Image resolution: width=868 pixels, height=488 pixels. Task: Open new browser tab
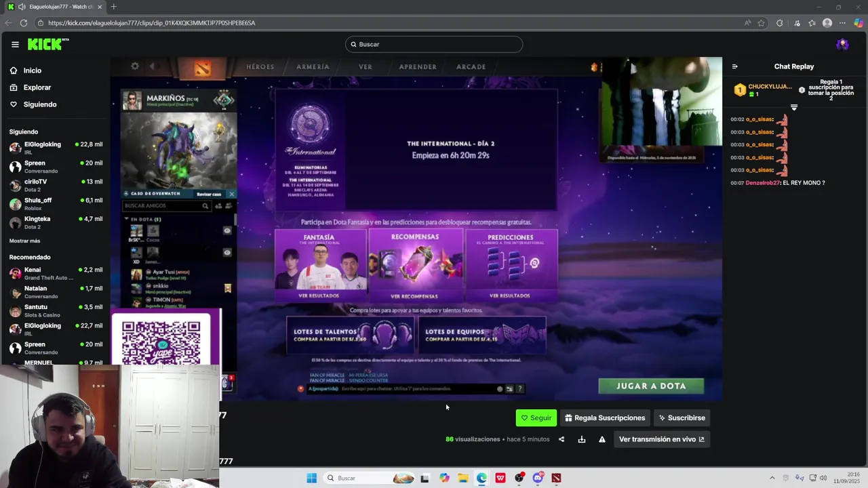point(113,7)
